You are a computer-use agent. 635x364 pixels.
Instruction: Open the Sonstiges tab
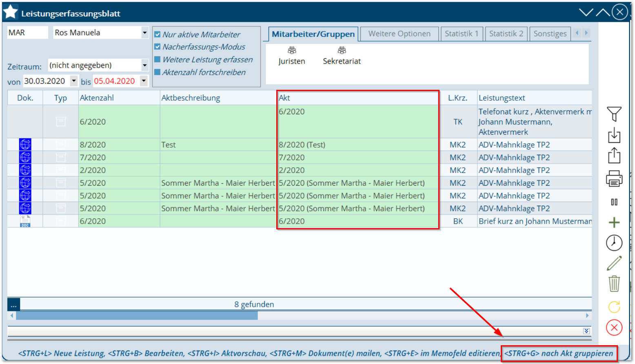tap(550, 33)
